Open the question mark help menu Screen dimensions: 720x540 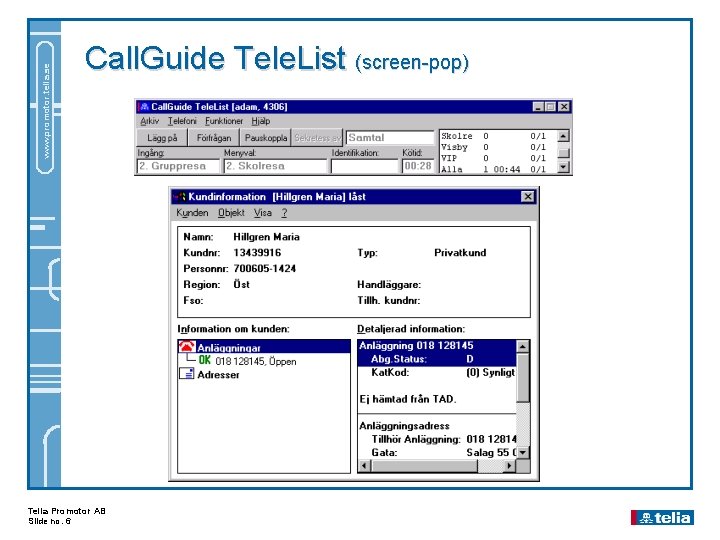284,213
